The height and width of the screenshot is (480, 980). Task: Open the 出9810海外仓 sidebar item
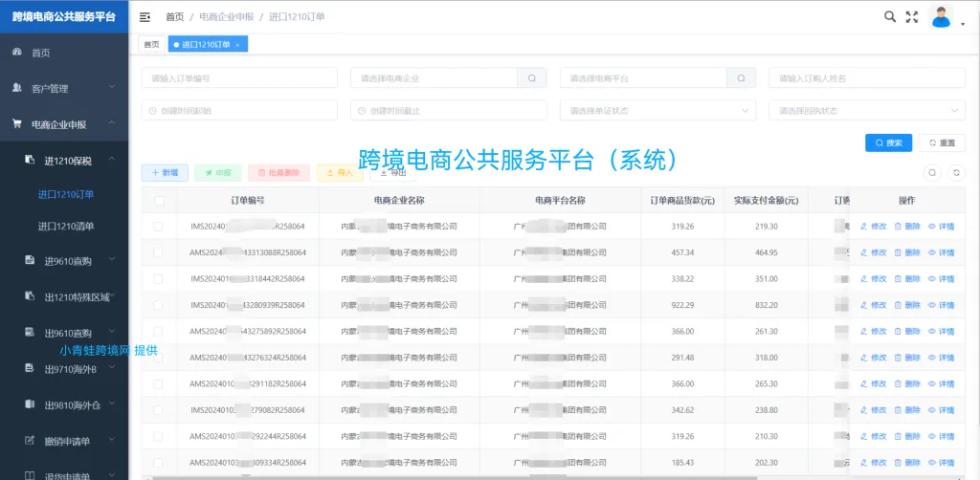pos(64,405)
